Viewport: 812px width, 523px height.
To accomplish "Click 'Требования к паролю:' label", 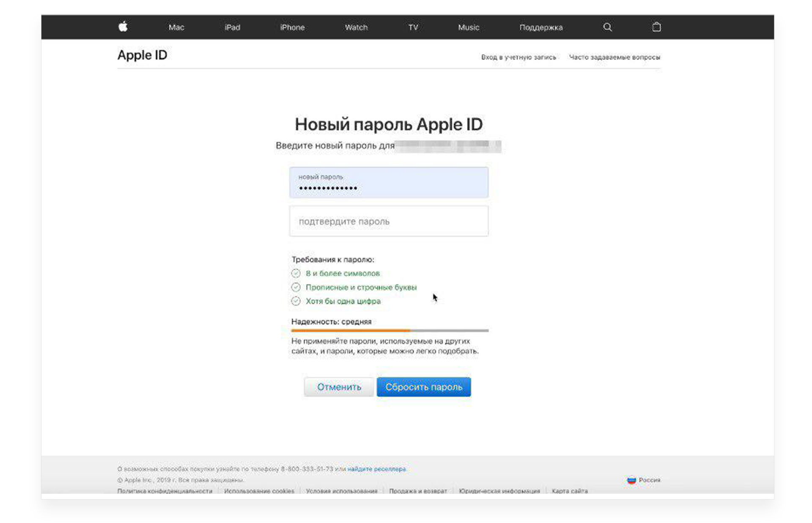I will (333, 260).
